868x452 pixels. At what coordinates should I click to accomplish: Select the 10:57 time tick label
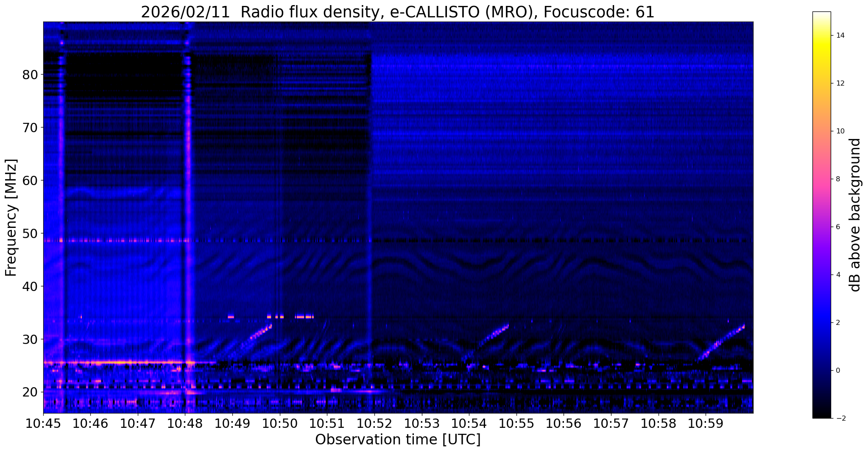click(611, 423)
